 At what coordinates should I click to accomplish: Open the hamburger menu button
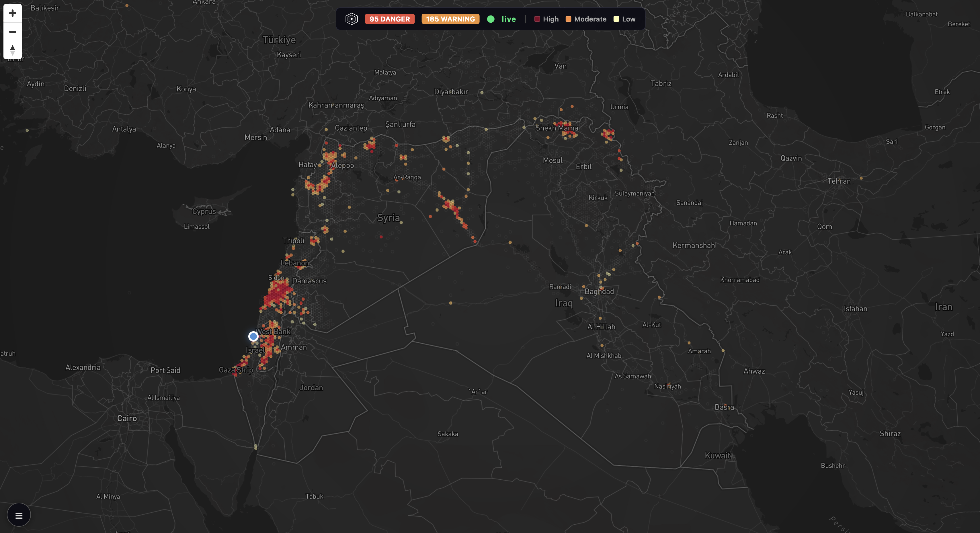[x=19, y=515]
